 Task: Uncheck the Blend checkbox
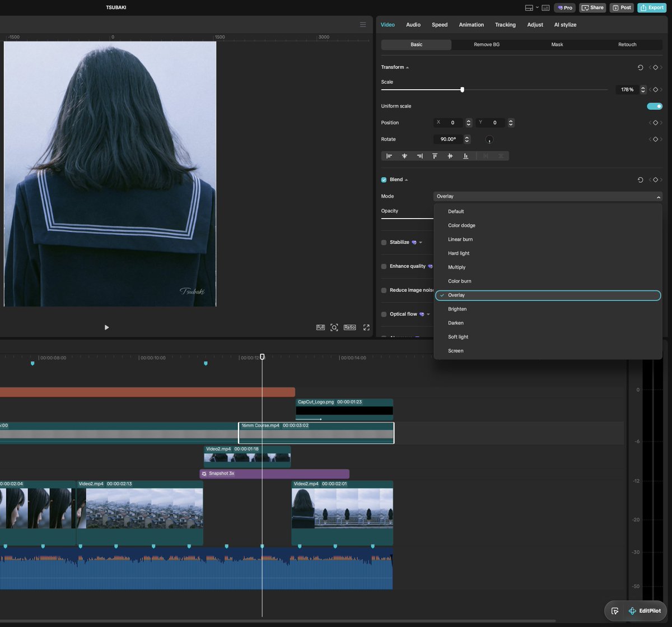(384, 180)
